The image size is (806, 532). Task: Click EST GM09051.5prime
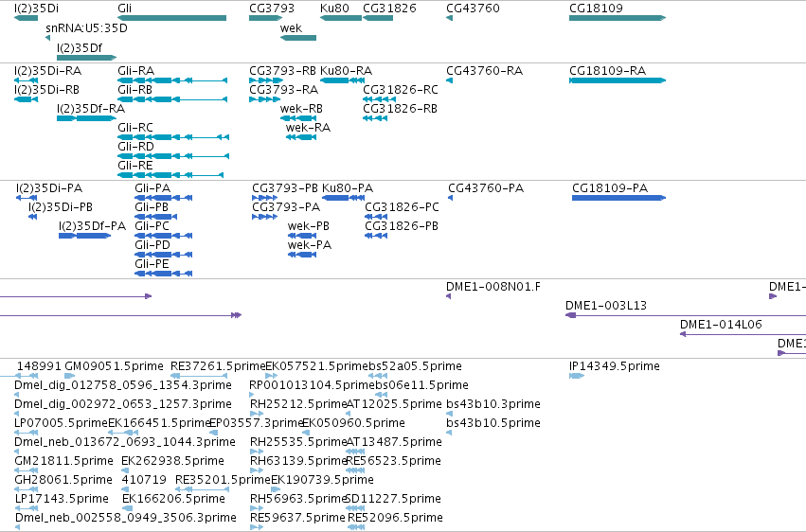click(69, 377)
